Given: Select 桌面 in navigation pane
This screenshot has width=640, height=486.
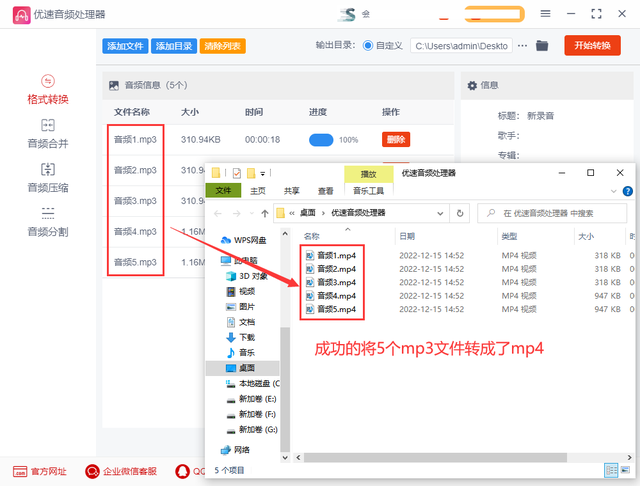Looking at the screenshot, I should click(241, 368).
